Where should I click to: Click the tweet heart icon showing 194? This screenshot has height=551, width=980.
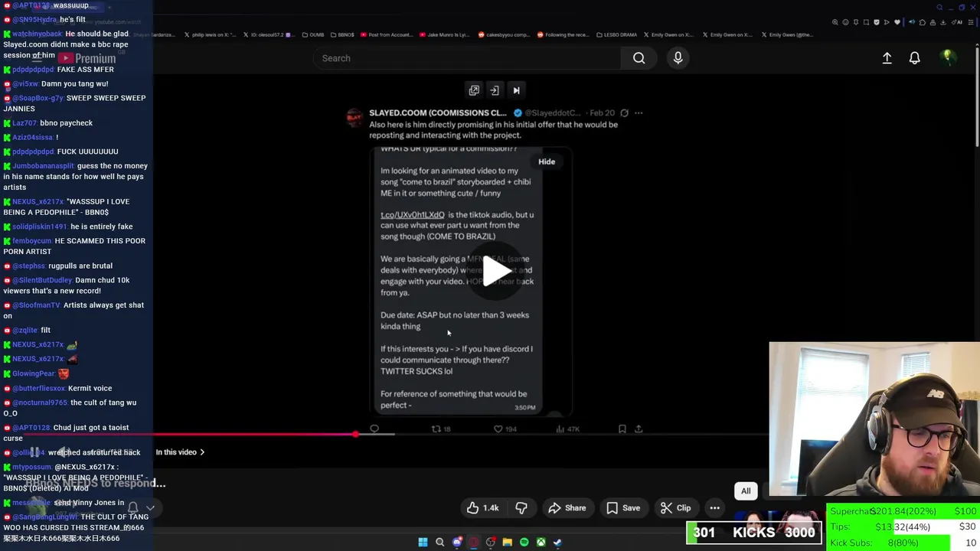505,429
